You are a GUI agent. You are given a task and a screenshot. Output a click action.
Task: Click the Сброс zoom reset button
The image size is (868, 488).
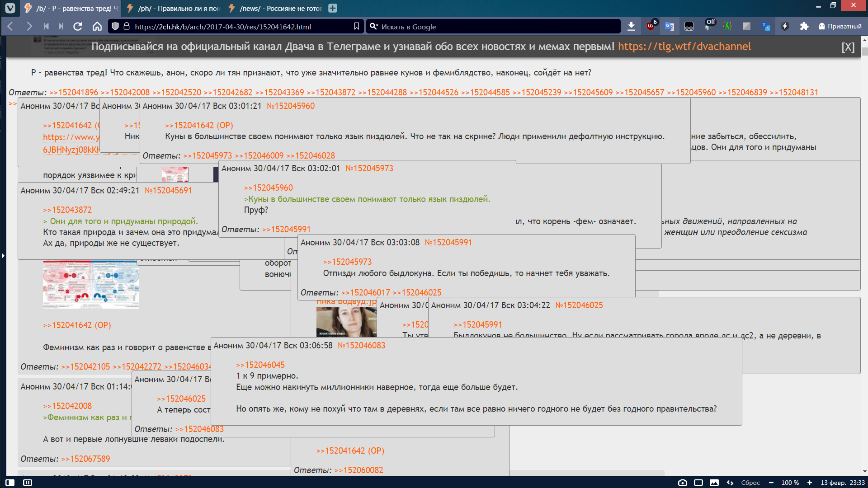[750, 483]
